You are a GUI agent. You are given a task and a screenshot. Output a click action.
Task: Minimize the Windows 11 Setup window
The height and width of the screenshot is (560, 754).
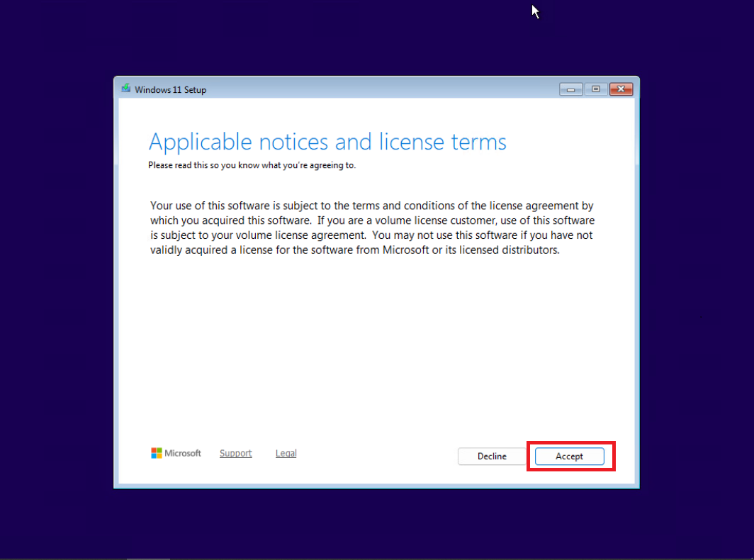(x=570, y=89)
